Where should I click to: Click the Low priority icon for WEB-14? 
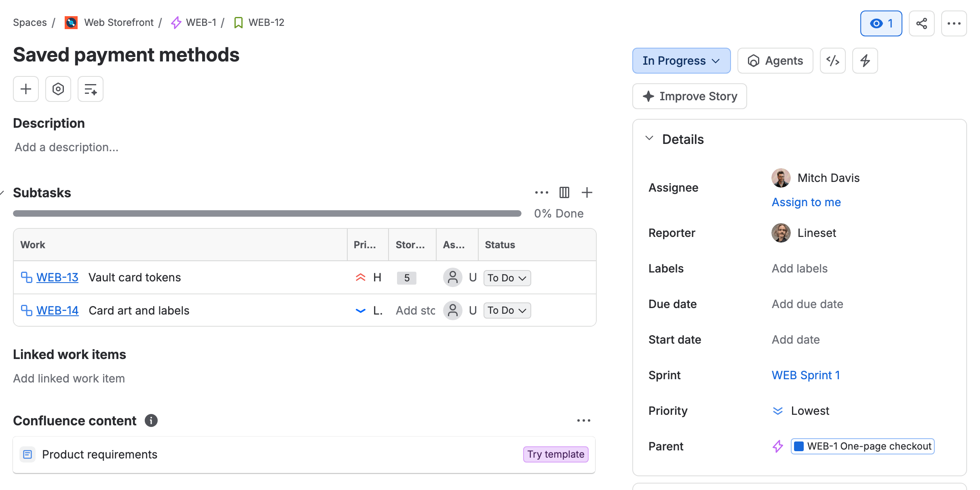pyautogui.click(x=360, y=310)
